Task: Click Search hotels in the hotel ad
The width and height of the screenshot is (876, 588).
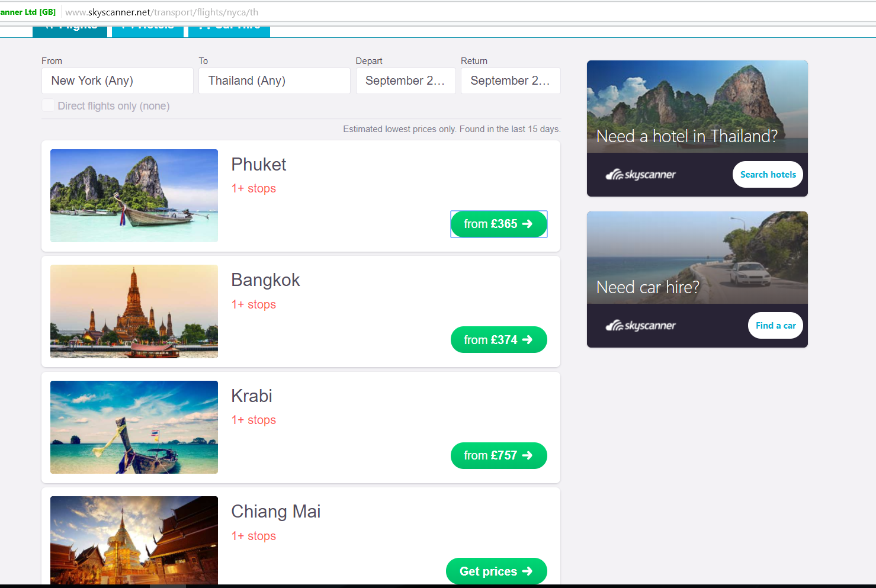Action: point(768,175)
